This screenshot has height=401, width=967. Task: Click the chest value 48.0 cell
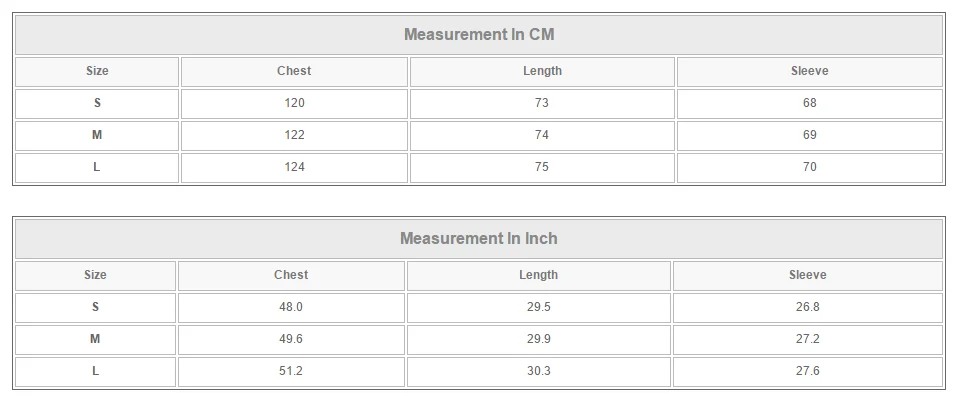(291, 308)
